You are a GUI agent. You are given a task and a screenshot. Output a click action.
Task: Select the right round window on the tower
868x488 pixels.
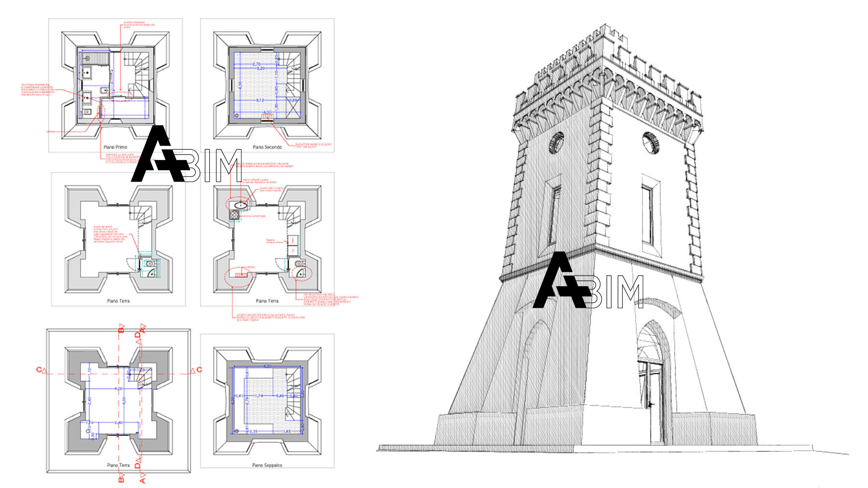(x=650, y=143)
